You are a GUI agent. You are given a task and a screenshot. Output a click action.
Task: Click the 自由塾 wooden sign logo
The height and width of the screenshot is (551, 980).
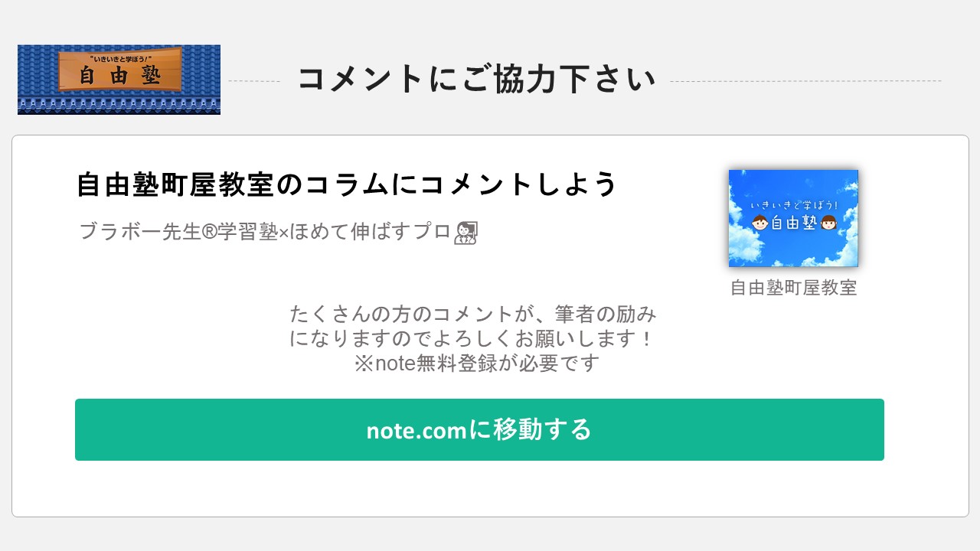[x=120, y=70]
